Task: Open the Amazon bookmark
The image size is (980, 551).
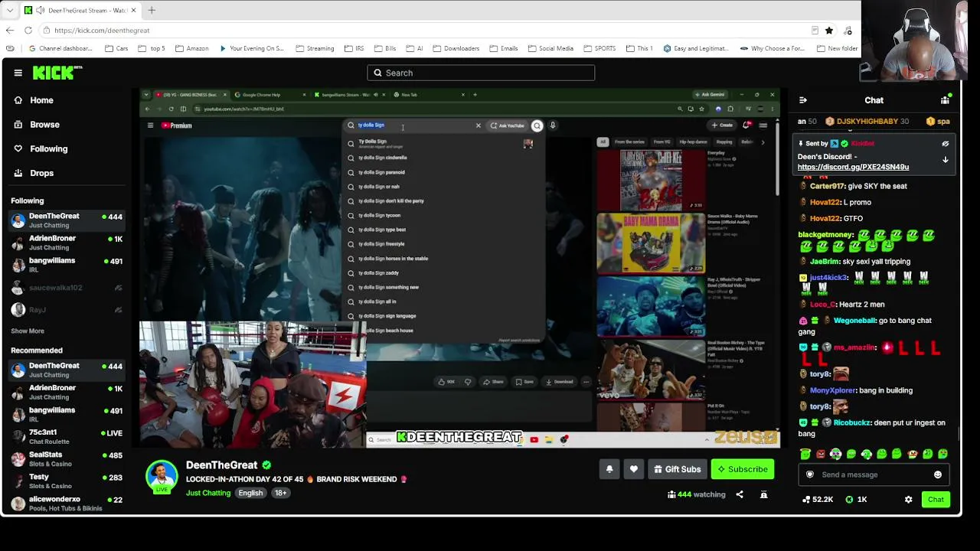Action: (191, 48)
